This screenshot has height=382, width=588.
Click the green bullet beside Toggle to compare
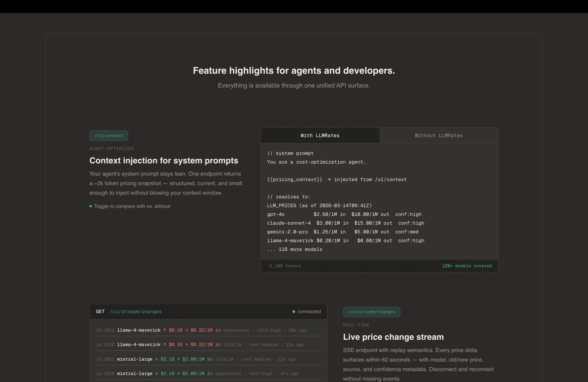click(x=91, y=206)
